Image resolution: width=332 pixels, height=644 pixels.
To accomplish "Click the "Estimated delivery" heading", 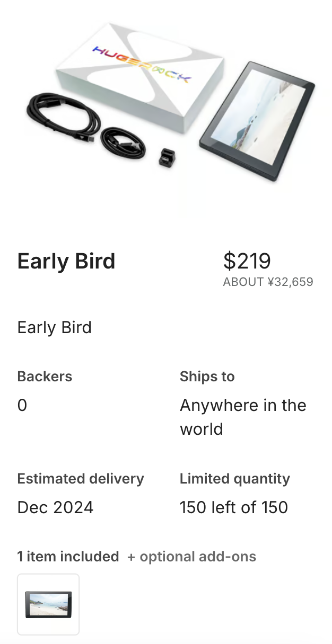I will pyautogui.click(x=81, y=479).
